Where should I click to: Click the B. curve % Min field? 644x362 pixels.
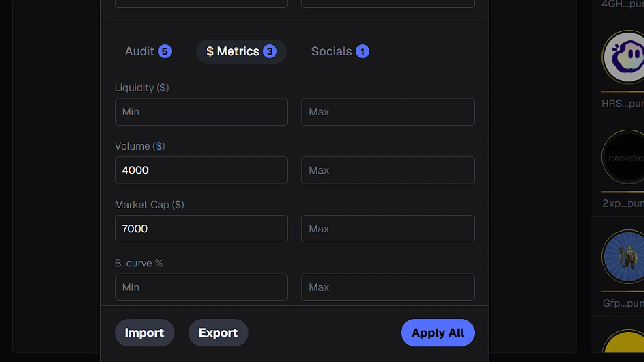201,287
